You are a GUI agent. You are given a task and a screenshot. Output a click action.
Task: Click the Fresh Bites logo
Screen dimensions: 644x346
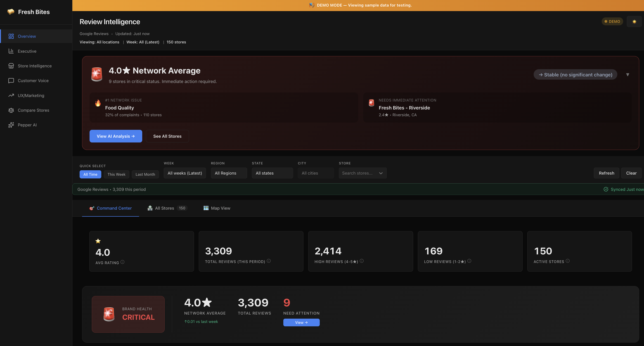click(28, 12)
